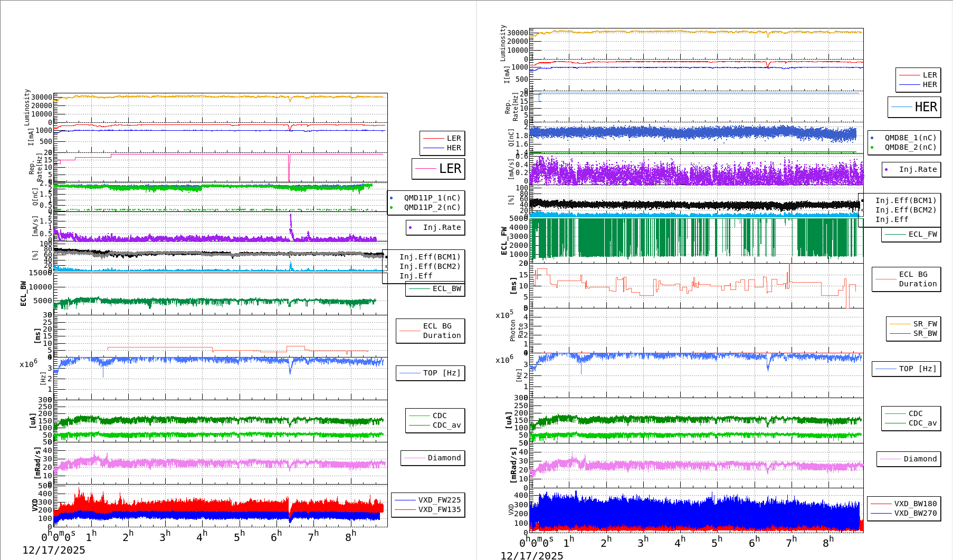Click the large HER label box
Image resolution: width=953 pixels, height=560 pixels.
click(x=916, y=107)
